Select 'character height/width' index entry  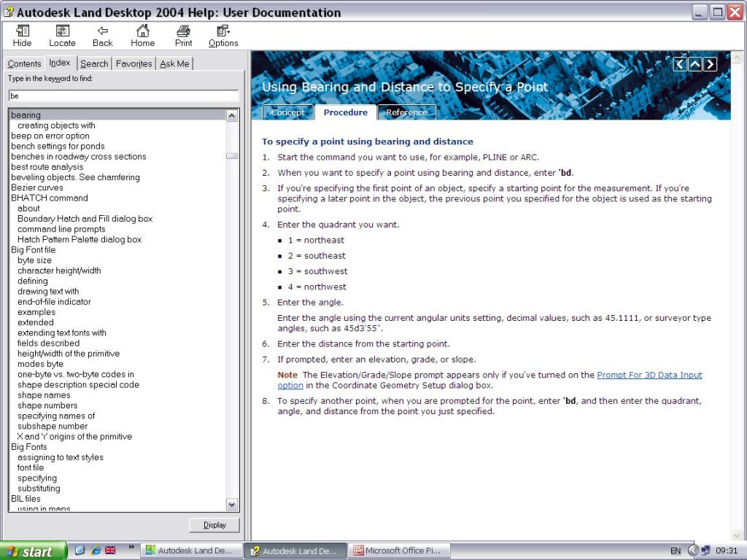tap(59, 271)
